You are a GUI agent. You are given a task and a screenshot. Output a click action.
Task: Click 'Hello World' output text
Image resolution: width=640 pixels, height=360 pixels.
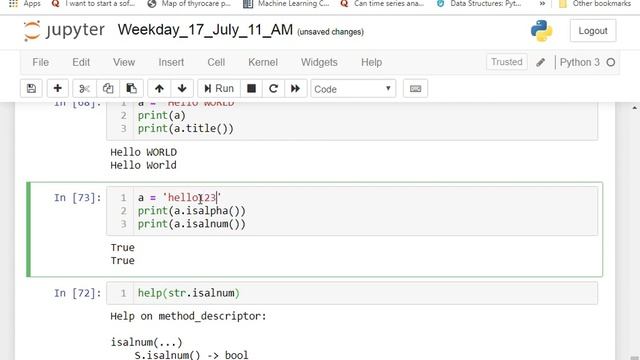click(x=143, y=165)
